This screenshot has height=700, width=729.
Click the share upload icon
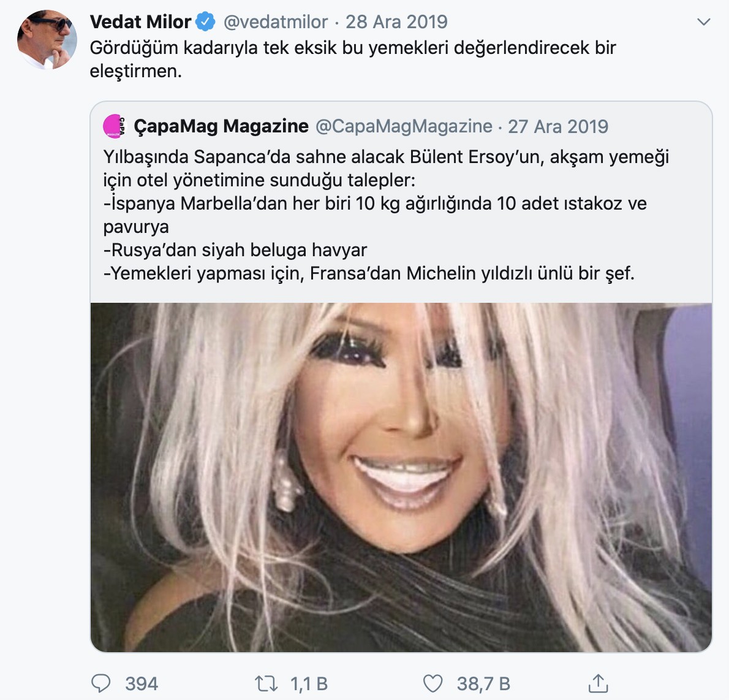pos(599,683)
